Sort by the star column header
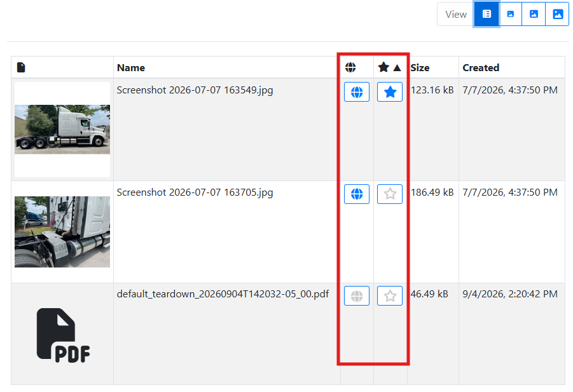 point(383,67)
